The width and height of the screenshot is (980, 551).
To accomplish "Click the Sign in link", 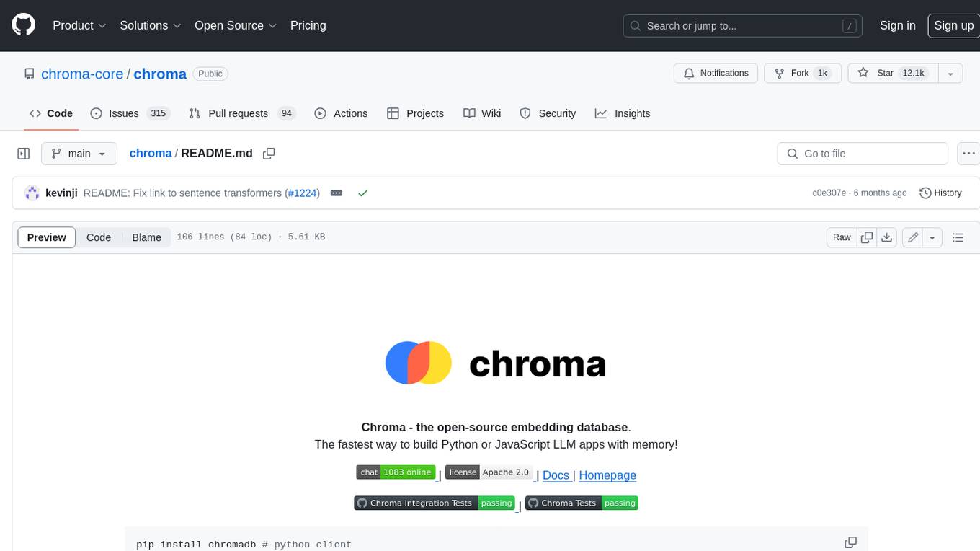I will 897,25.
